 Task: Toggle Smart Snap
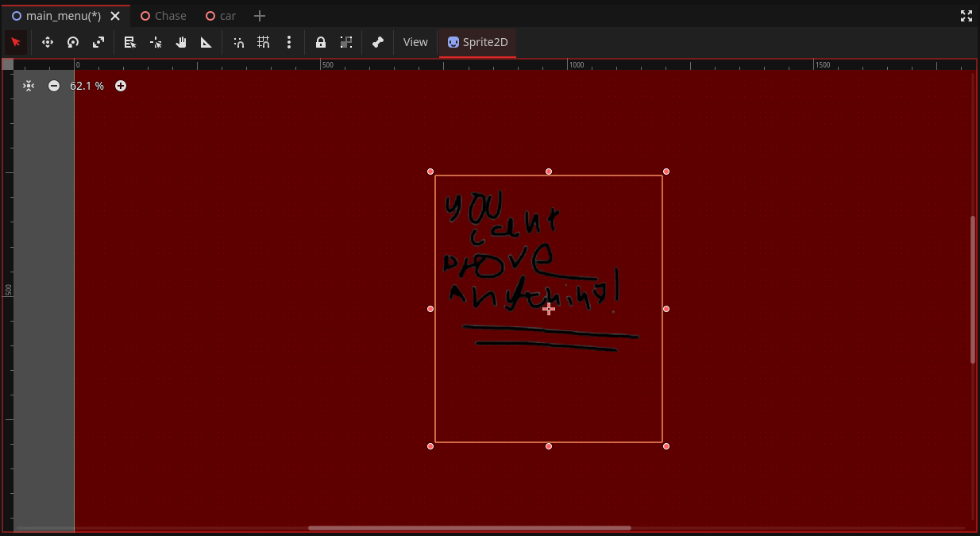[x=238, y=42]
